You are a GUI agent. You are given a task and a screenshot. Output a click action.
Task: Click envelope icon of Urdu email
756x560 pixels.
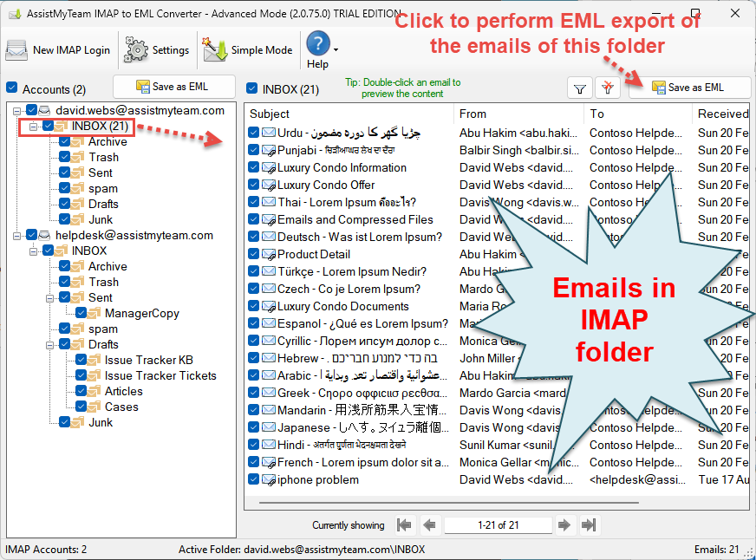coord(269,133)
